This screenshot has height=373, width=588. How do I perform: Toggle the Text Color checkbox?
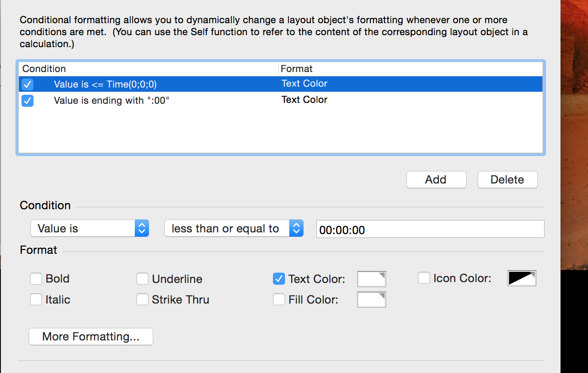click(x=279, y=279)
